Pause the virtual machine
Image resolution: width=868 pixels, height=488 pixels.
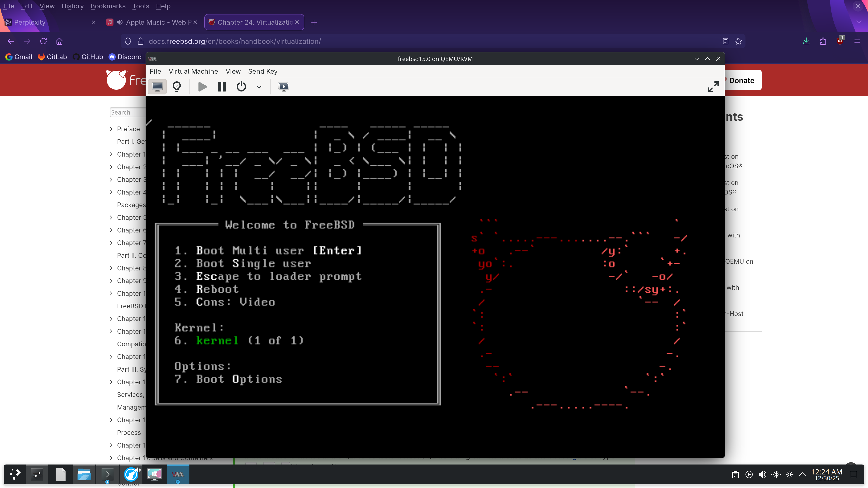[x=222, y=87]
